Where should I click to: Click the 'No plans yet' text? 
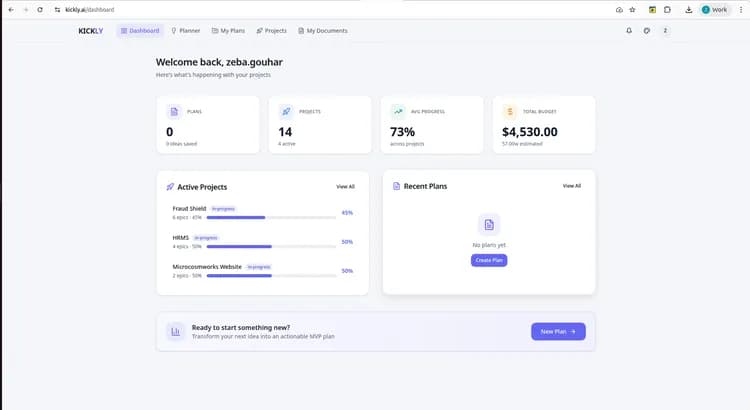tap(489, 245)
